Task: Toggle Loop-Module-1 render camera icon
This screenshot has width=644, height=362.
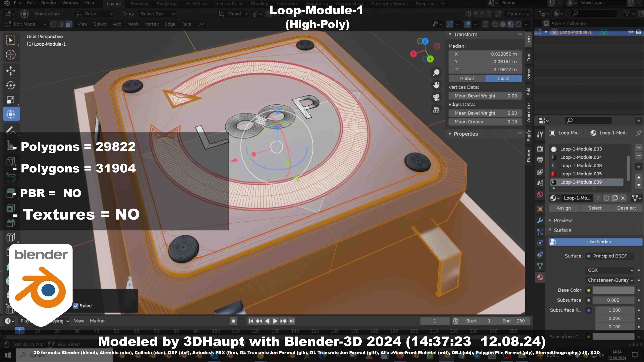Action: point(638,32)
